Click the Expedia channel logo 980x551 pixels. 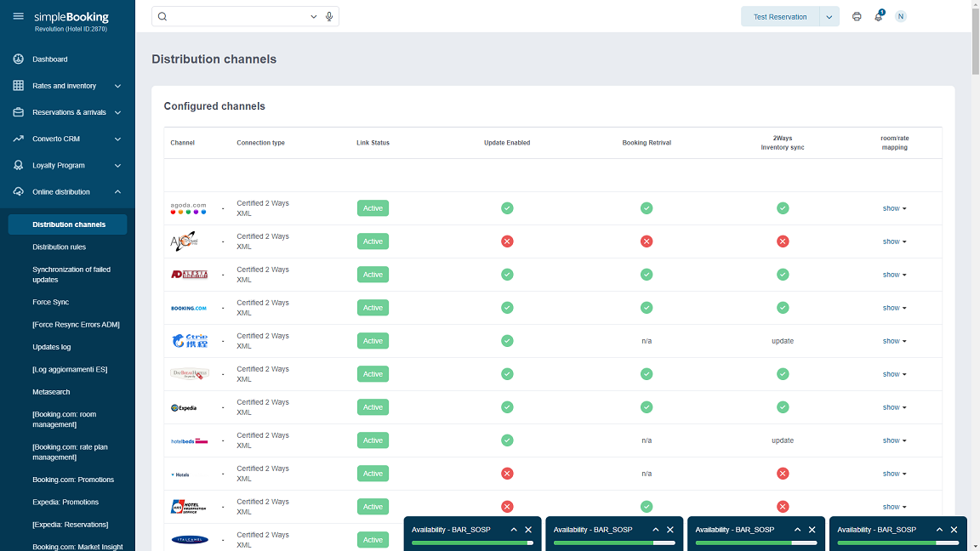tap(184, 407)
